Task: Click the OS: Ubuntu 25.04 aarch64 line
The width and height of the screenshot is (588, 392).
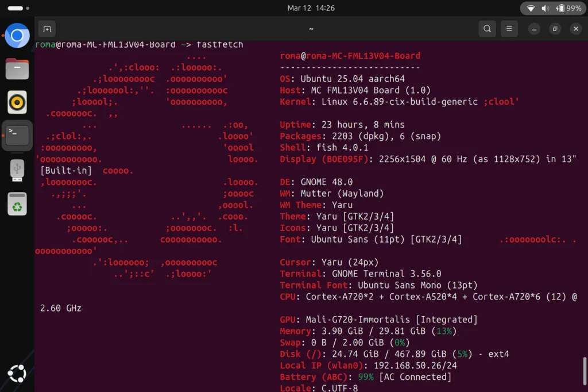Action: point(342,79)
